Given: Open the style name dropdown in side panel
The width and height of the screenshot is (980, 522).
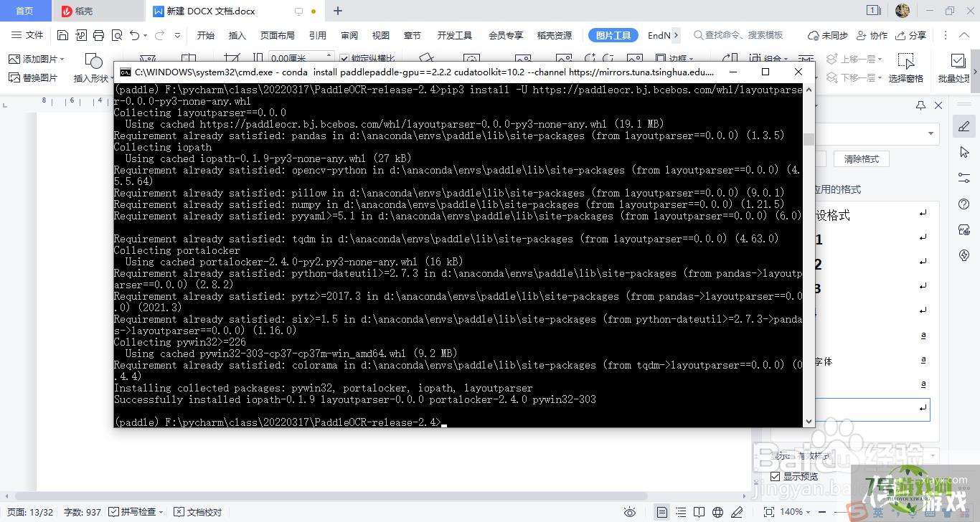Looking at the screenshot, I should click(x=931, y=133).
